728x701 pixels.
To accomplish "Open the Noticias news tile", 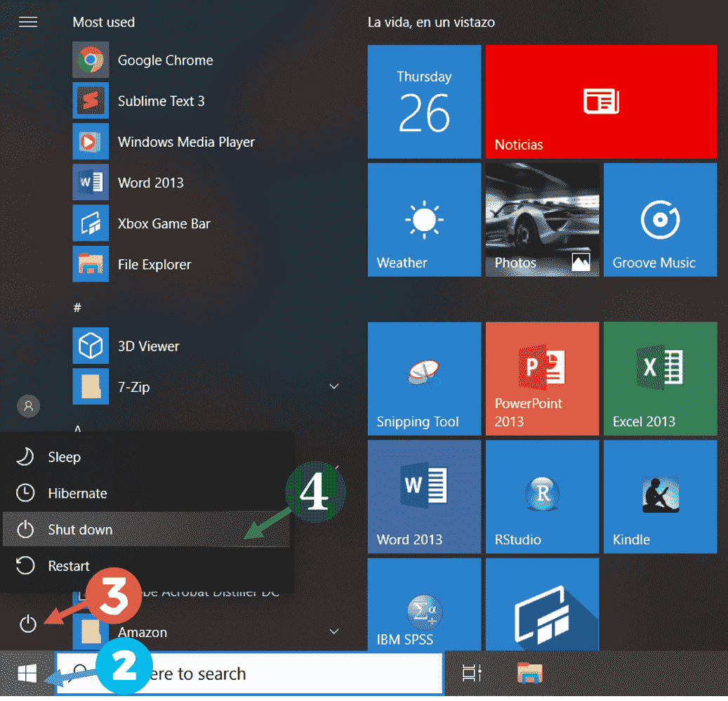I will (x=601, y=102).
